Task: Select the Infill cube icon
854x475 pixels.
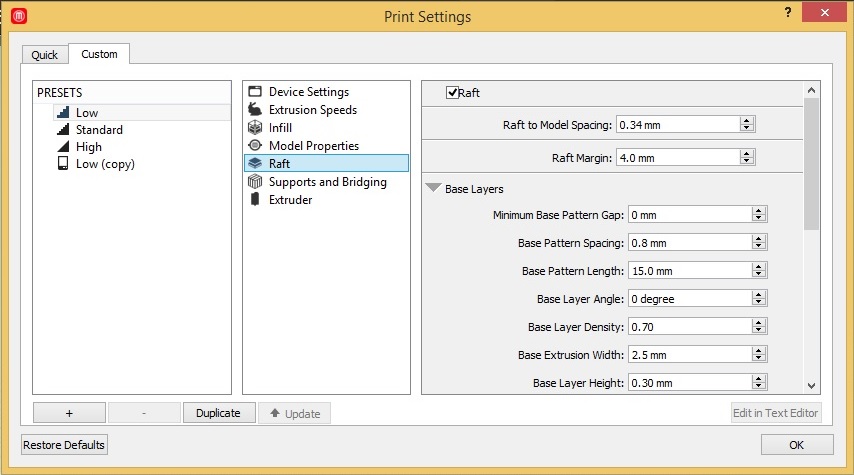Action: point(255,128)
